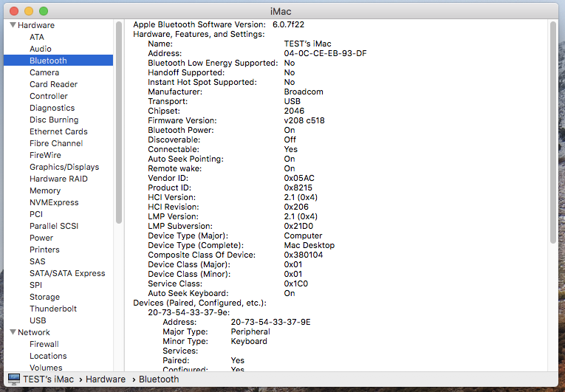This screenshot has width=565, height=392.
Task: Open the SAS hardware entry
Action: point(38,261)
